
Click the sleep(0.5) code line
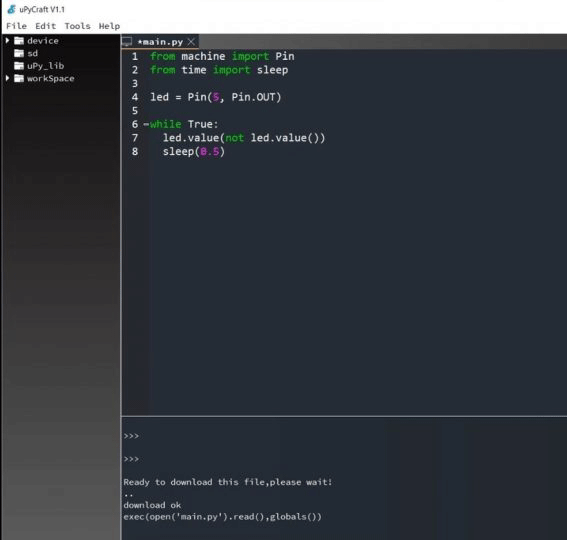click(193, 152)
